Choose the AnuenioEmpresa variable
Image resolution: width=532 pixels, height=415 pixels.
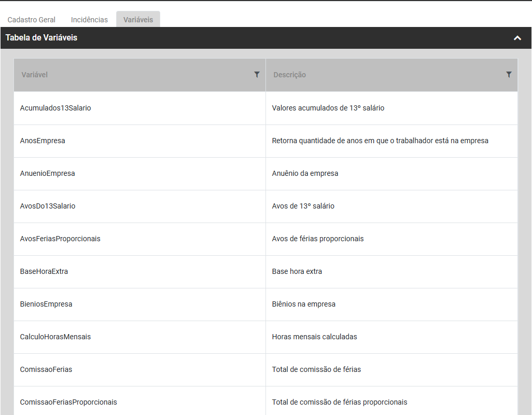click(x=47, y=173)
